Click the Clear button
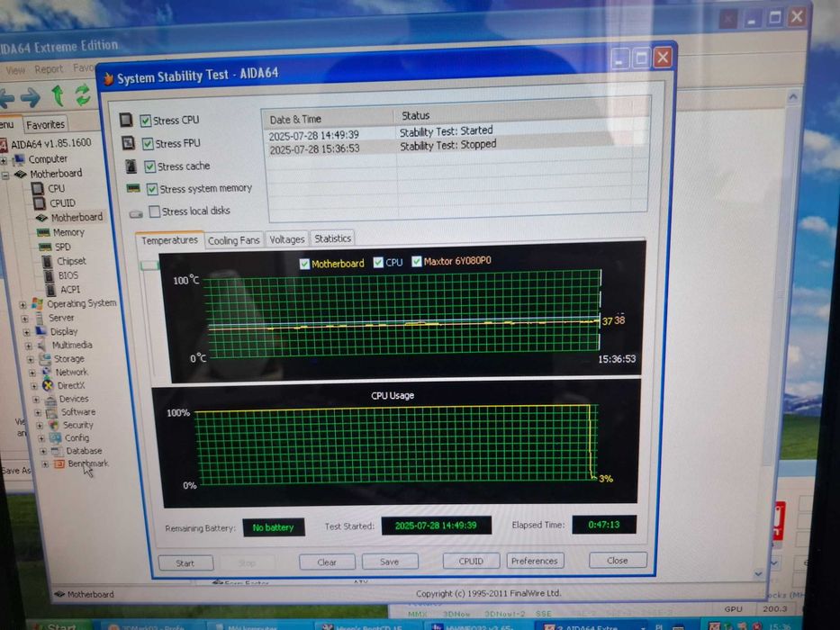 pyautogui.click(x=327, y=562)
